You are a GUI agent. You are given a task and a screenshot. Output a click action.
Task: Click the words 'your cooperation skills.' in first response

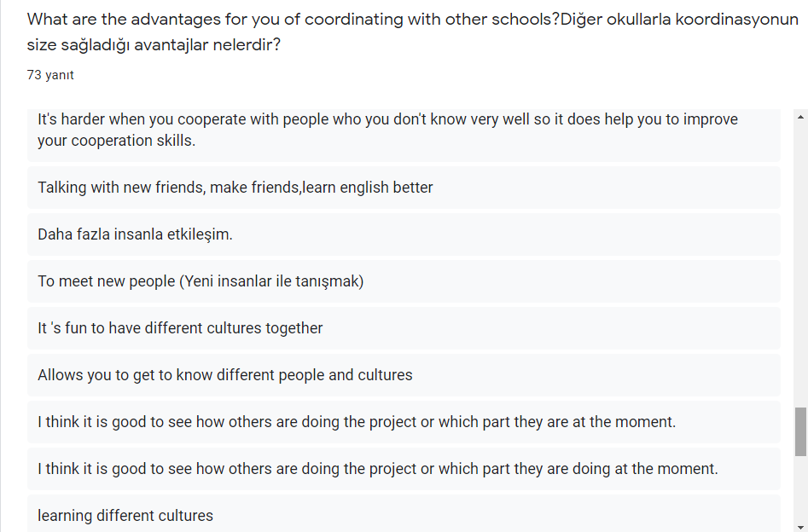[117, 141]
